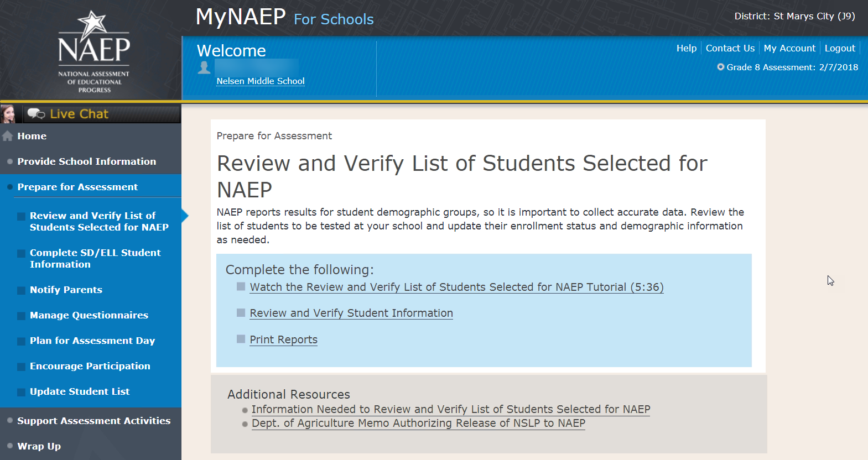
Task: Click the Live Chat agent avatar
Action: [8, 114]
